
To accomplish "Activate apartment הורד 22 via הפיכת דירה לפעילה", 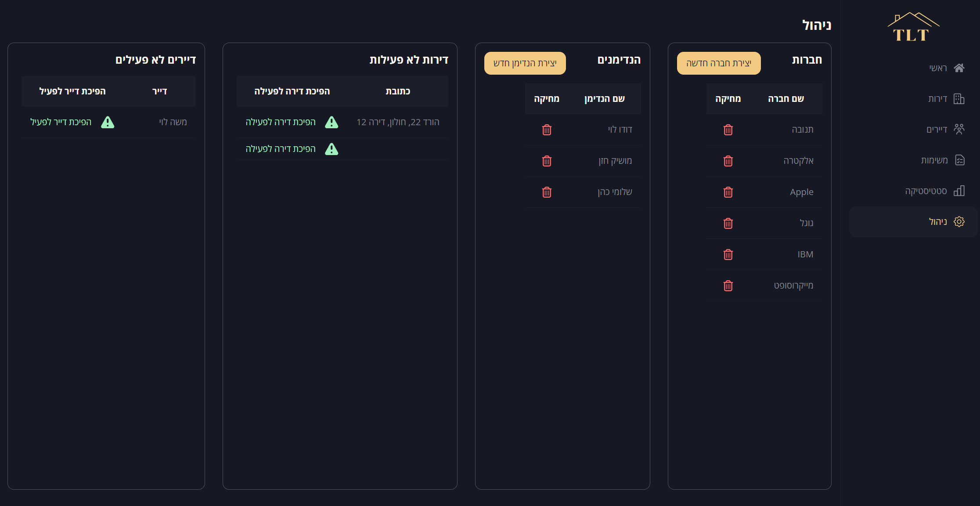I will [x=281, y=122].
